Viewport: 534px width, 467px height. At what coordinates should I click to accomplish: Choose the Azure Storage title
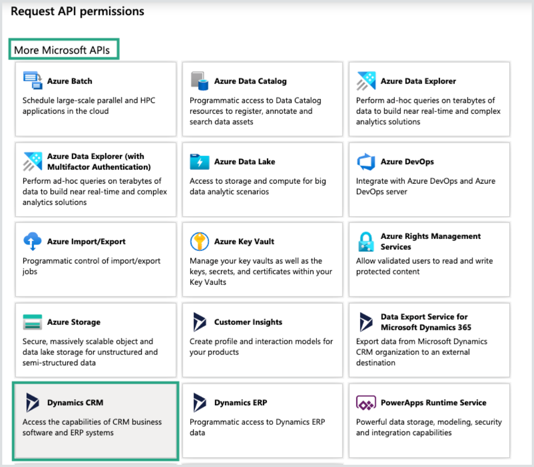pyautogui.click(x=74, y=322)
